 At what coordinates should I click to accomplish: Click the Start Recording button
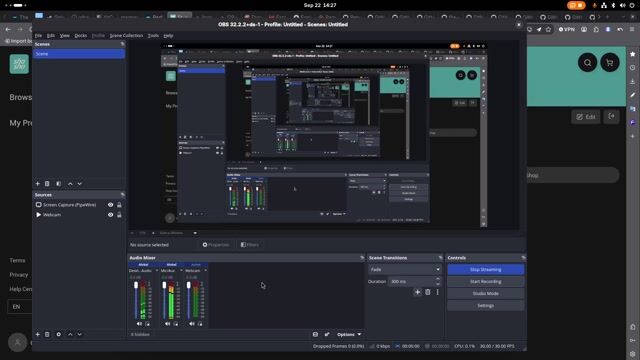(x=485, y=282)
